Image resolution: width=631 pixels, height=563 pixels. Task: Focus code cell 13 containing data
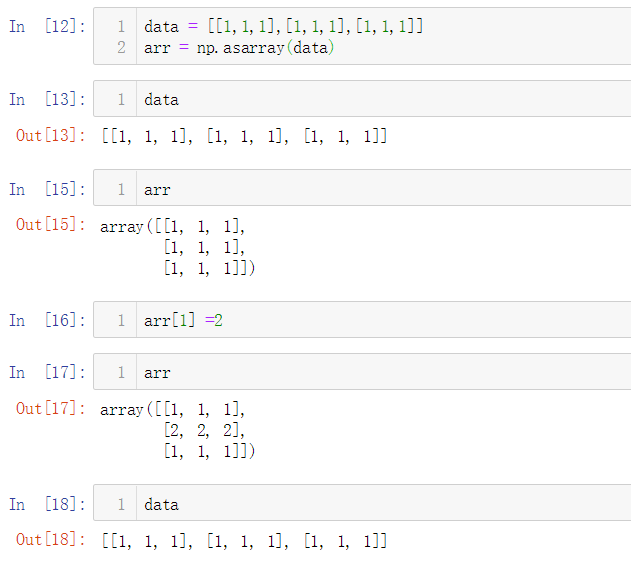pos(362,99)
